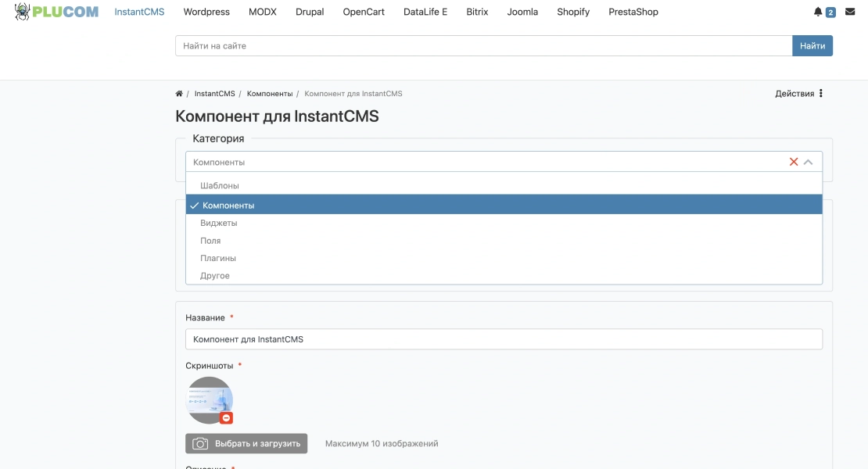Clear the selected category with red X
The height and width of the screenshot is (469, 868).
[793, 162]
